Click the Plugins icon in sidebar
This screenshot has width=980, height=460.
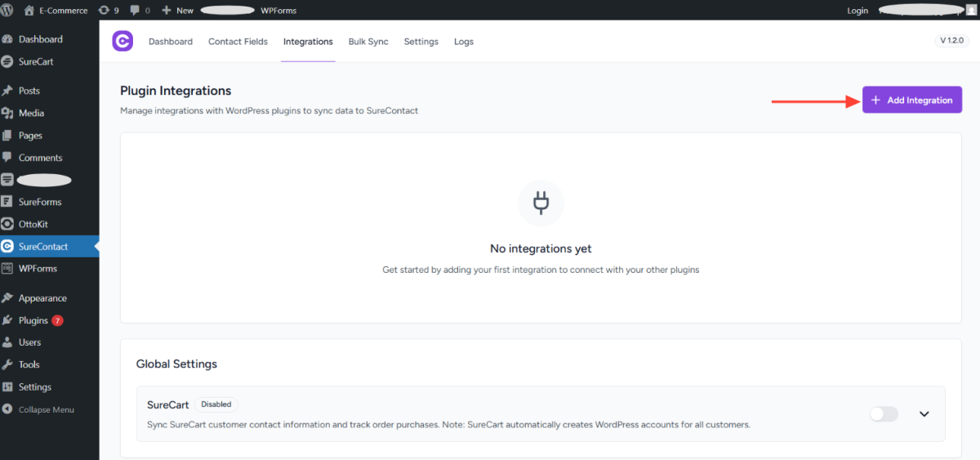click(7, 320)
